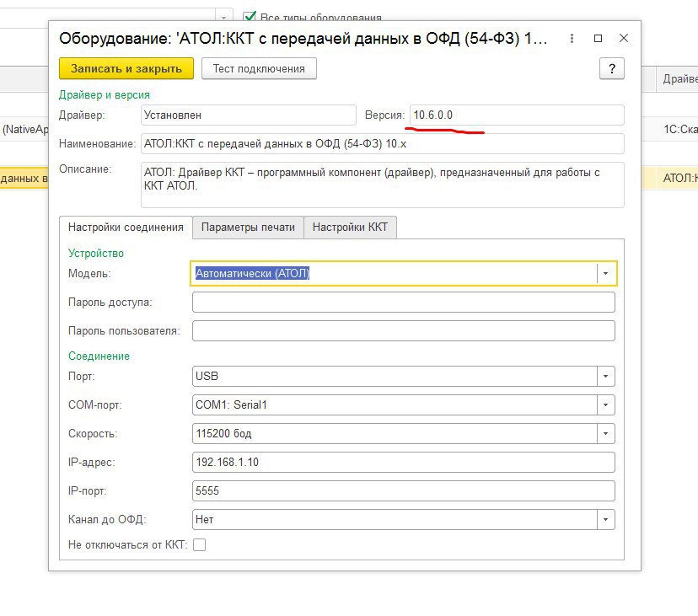
Task: Click the Устройство section label
Action: pyautogui.click(x=96, y=254)
